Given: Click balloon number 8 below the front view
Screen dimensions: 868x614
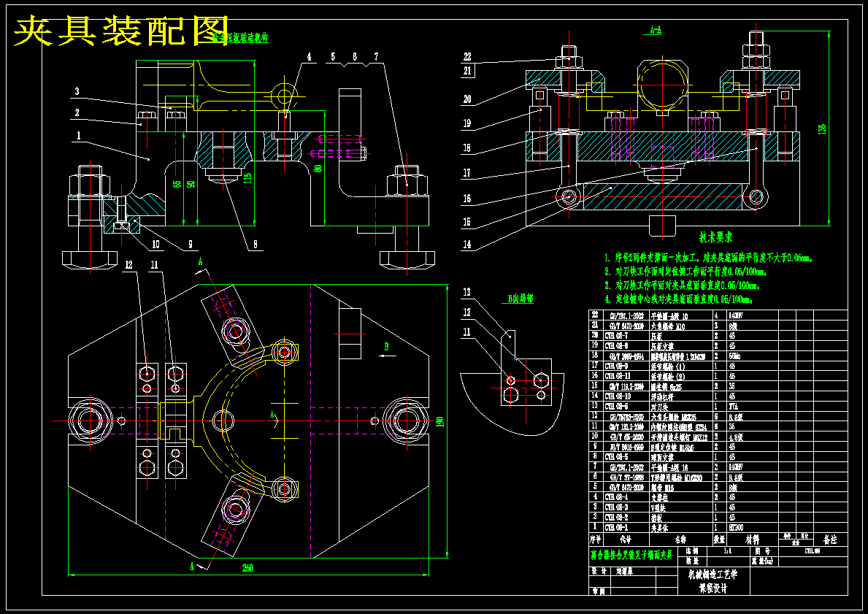Looking at the screenshot, I should [x=256, y=243].
